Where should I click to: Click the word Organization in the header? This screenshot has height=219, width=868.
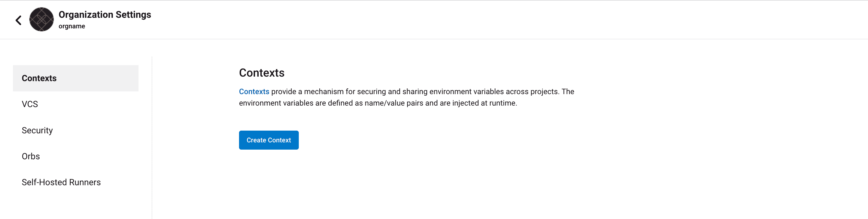coord(86,15)
